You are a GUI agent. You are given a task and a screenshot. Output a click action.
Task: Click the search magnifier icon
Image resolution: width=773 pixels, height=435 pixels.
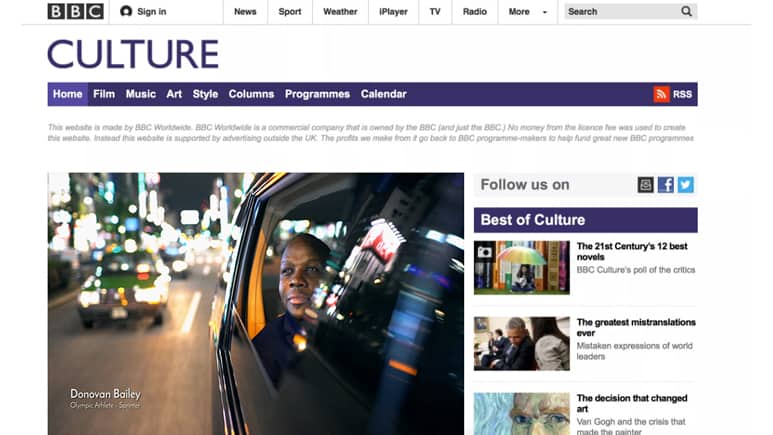pyautogui.click(x=686, y=11)
